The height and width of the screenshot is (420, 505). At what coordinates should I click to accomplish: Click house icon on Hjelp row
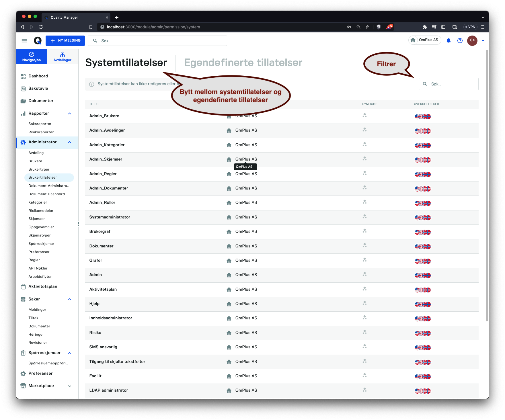pos(229,304)
